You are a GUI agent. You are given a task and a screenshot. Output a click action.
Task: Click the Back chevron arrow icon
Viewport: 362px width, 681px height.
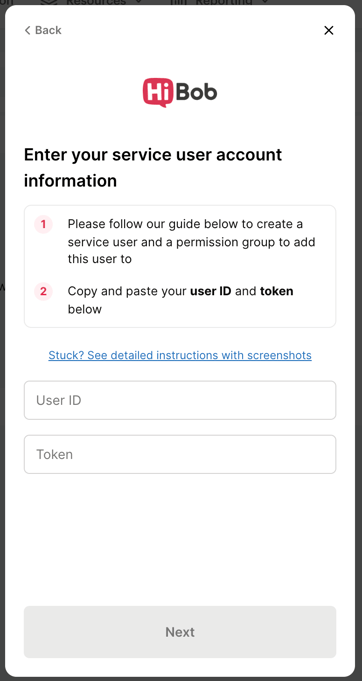[x=27, y=30]
